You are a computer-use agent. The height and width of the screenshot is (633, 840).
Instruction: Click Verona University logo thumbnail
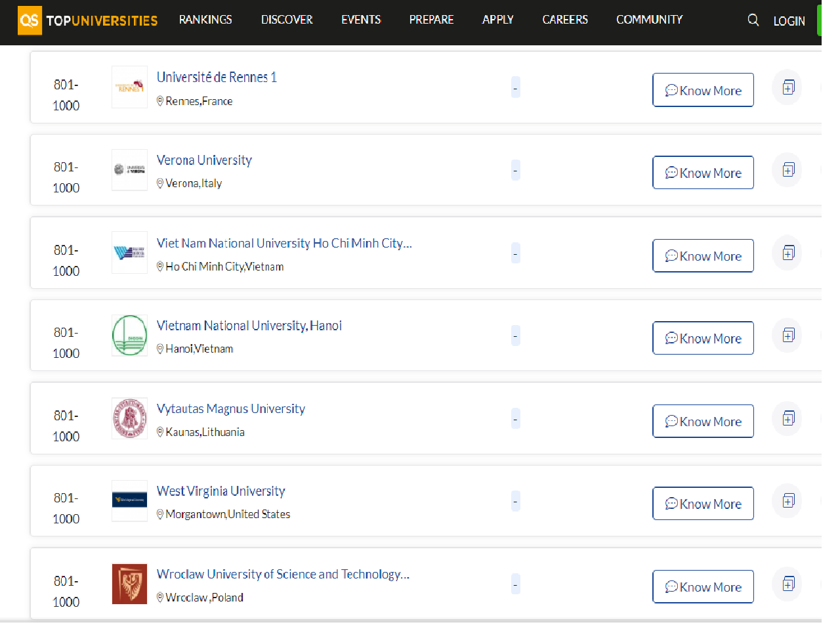(x=129, y=169)
